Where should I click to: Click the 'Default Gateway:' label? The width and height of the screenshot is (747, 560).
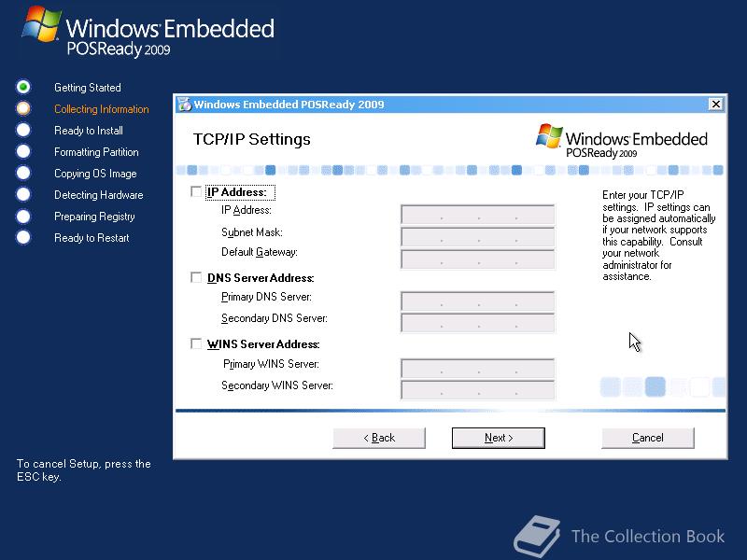260,252
